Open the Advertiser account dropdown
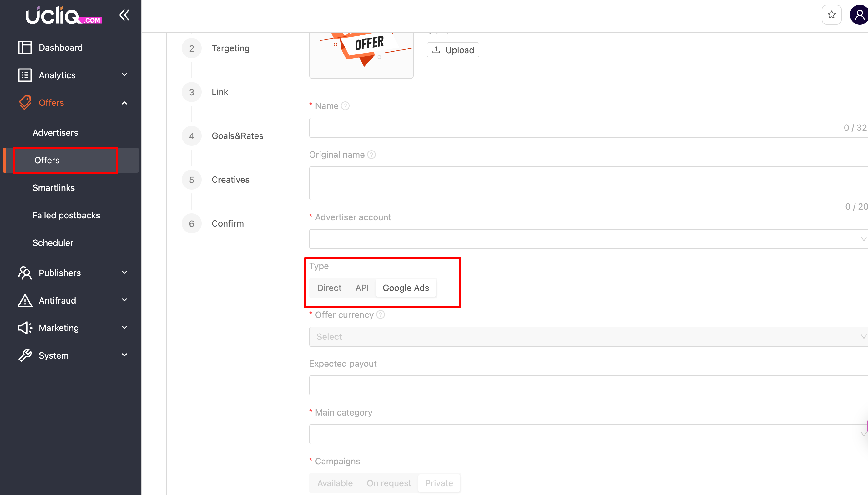The image size is (868, 495). click(588, 239)
